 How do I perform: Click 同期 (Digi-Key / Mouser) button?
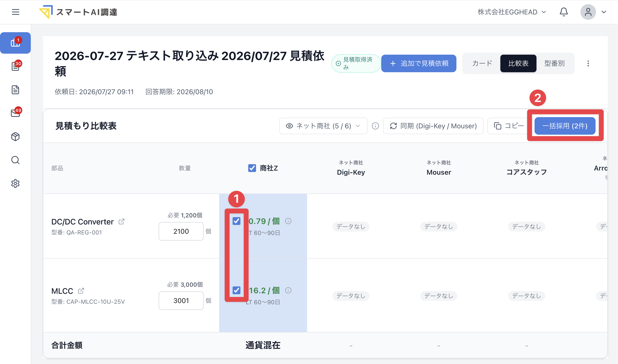pos(433,126)
